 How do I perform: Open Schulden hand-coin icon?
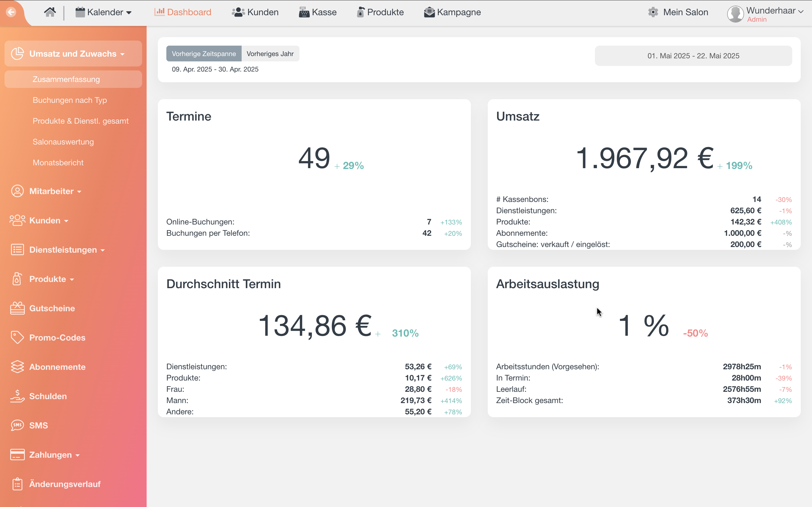coord(17,396)
